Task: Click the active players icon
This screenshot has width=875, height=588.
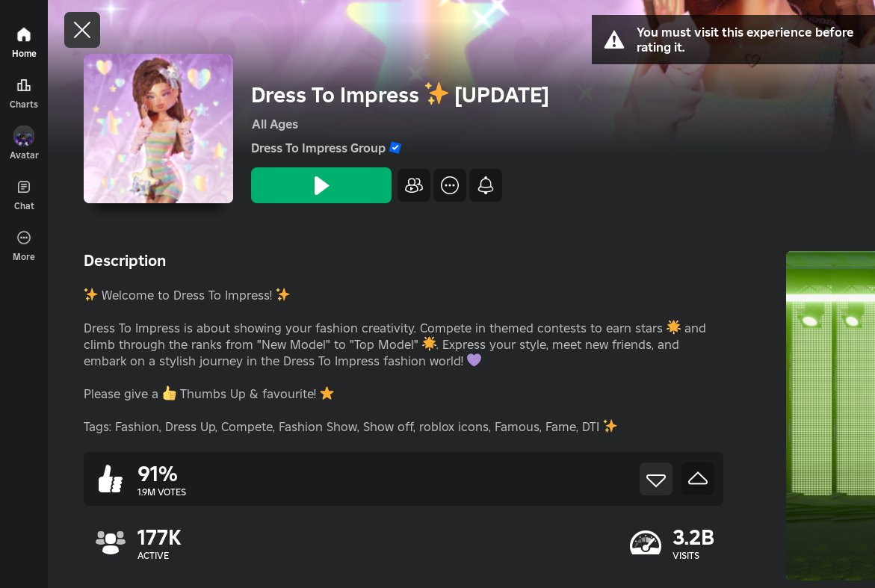Action: point(110,542)
